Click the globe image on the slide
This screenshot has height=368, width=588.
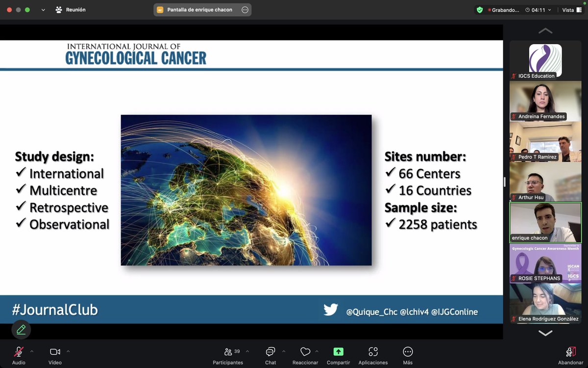click(x=246, y=190)
